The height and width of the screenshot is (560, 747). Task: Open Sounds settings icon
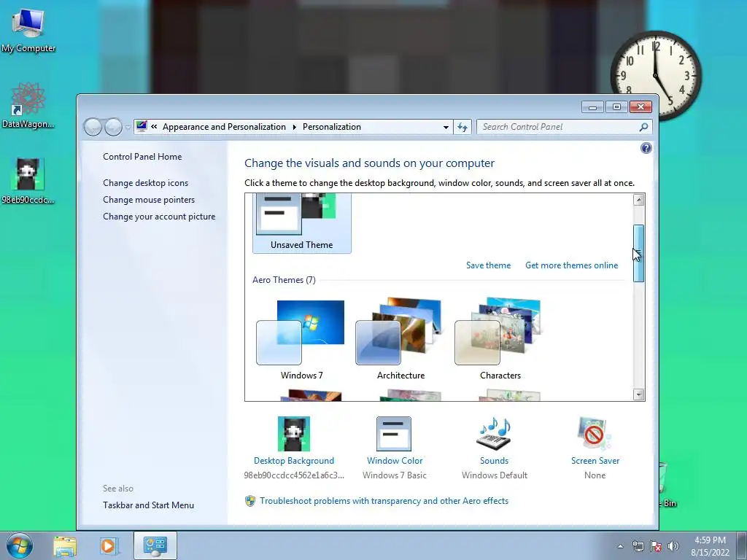[494, 434]
